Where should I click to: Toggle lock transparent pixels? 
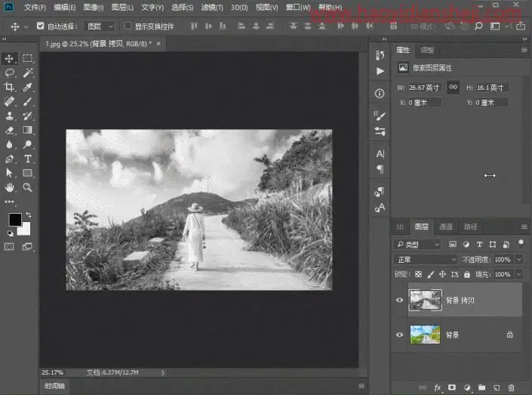pos(418,274)
